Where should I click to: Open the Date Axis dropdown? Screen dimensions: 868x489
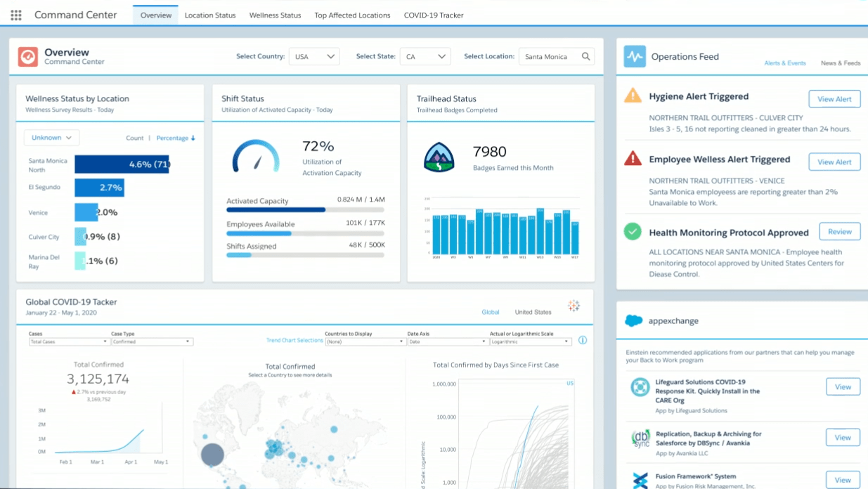click(448, 341)
